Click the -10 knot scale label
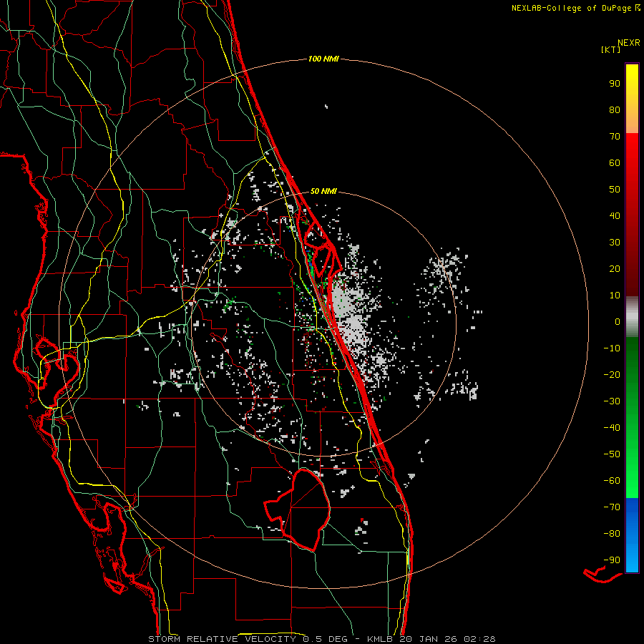 click(x=612, y=348)
